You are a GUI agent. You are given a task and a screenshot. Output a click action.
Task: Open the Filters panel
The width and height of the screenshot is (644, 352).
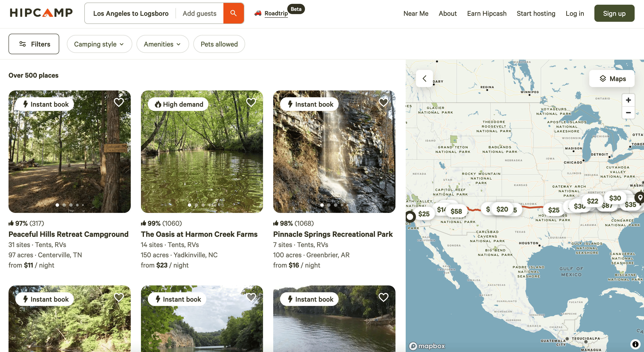coord(34,44)
